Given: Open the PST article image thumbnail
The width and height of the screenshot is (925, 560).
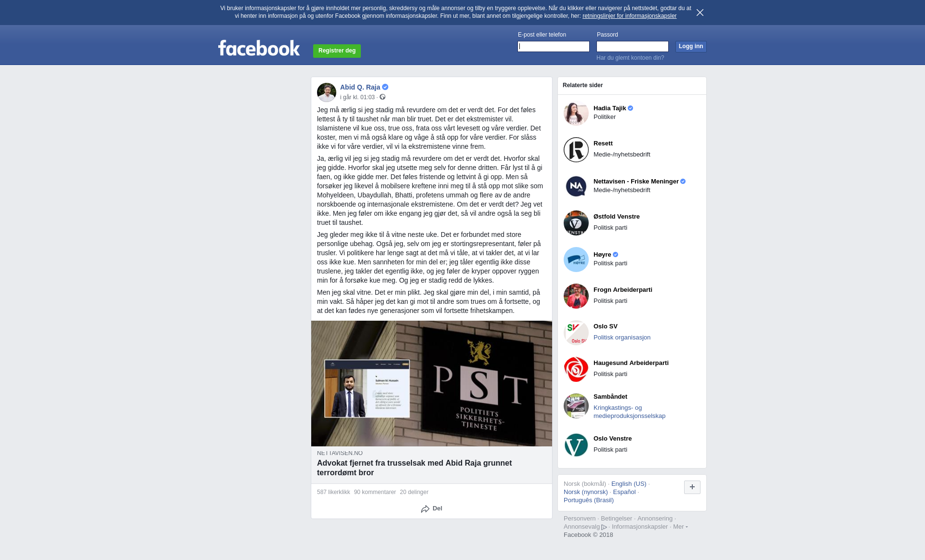Looking at the screenshot, I should pos(432,383).
